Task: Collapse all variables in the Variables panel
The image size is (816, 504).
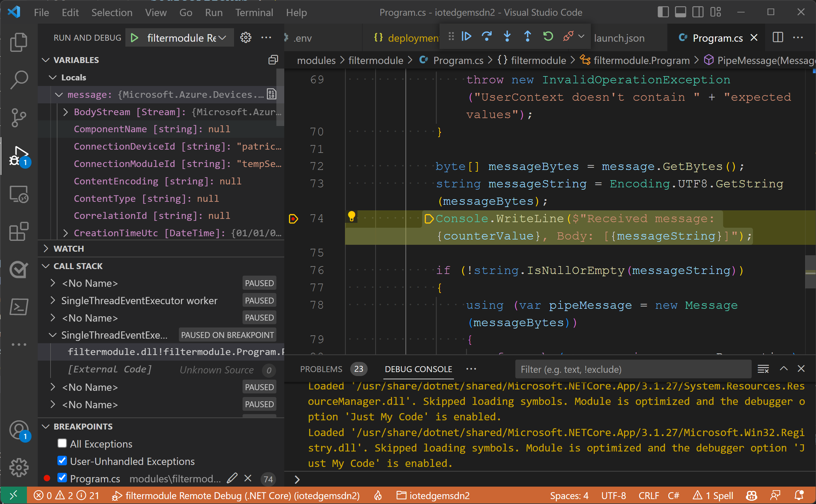Action: pyautogui.click(x=273, y=60)
